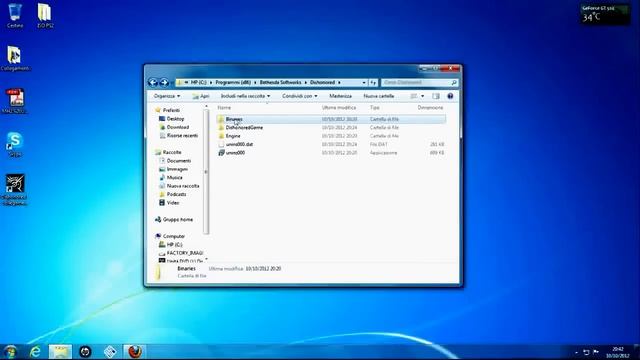640x360 pixels.
Task: Open the Podcasts library
Action: (176, 194)
